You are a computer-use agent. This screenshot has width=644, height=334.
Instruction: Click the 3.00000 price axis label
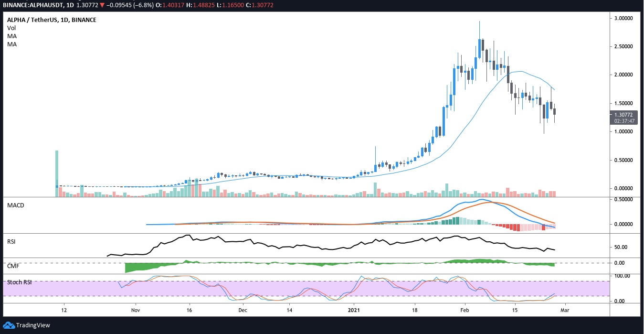coord(623,18)
